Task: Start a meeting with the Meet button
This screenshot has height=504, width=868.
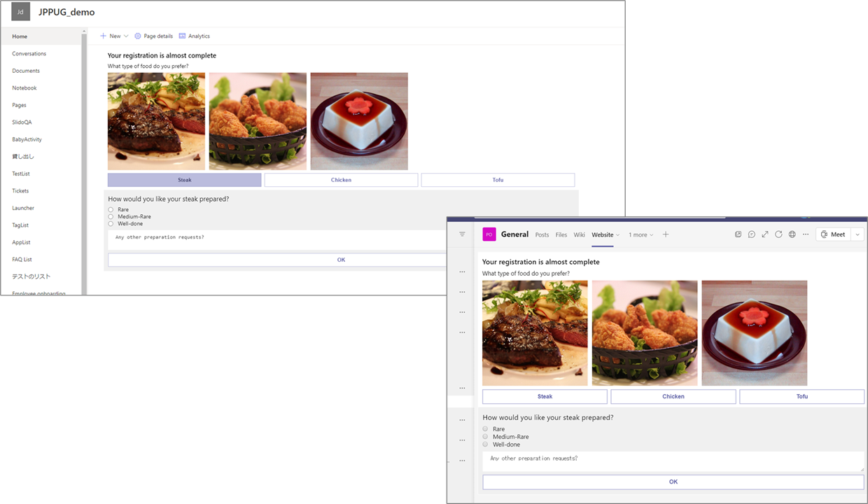Action: pyautogui.click(x=833, y=234)
